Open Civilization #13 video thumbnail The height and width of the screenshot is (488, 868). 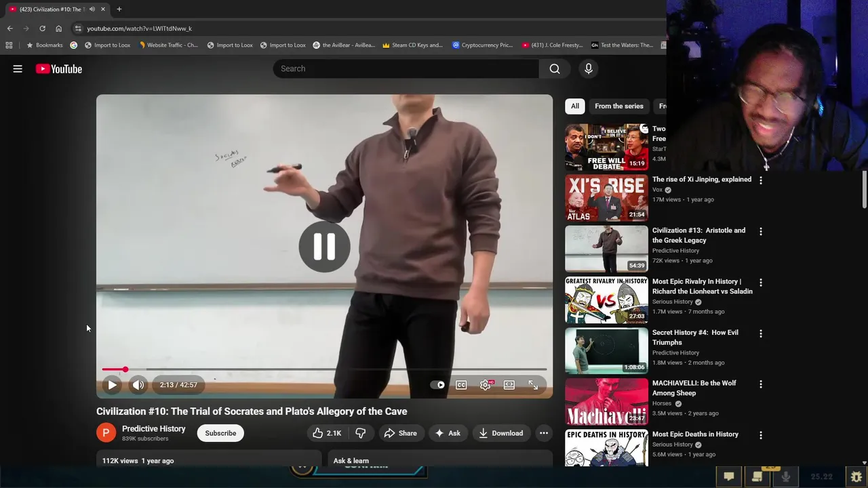606,248
